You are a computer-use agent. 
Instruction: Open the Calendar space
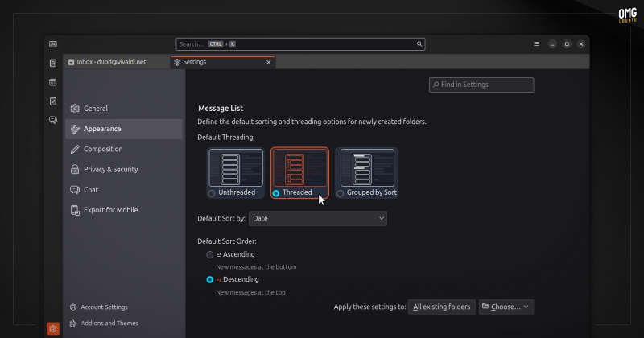click(52, 82)
